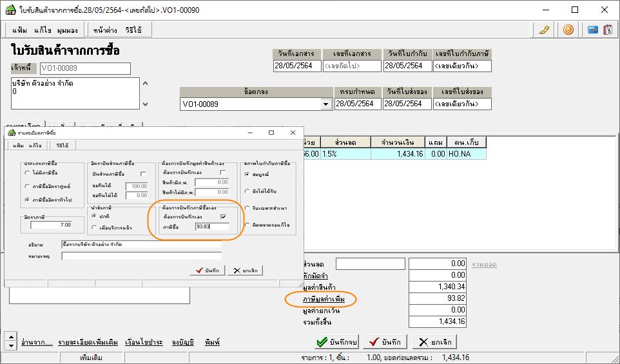Click the พิมพ์ link
Screen dimensions: 620x364
212,342
